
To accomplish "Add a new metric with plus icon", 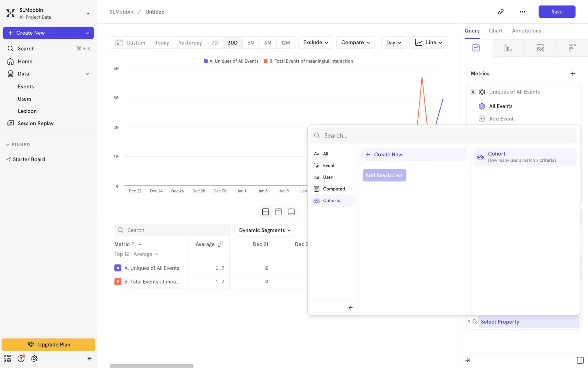I will (x=573, y=74).
